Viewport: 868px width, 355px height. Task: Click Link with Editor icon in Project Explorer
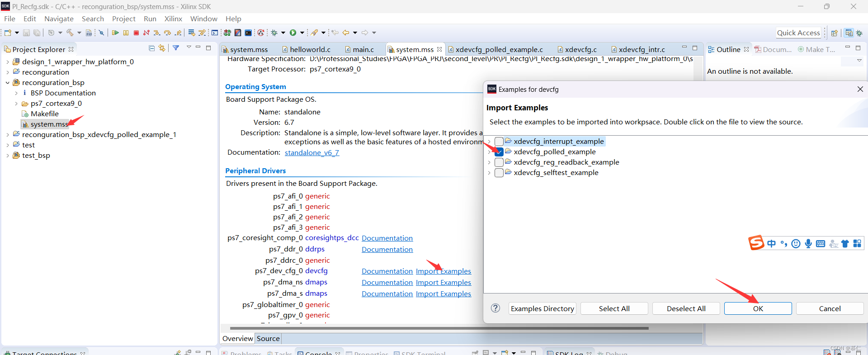(x=162, y=48)
